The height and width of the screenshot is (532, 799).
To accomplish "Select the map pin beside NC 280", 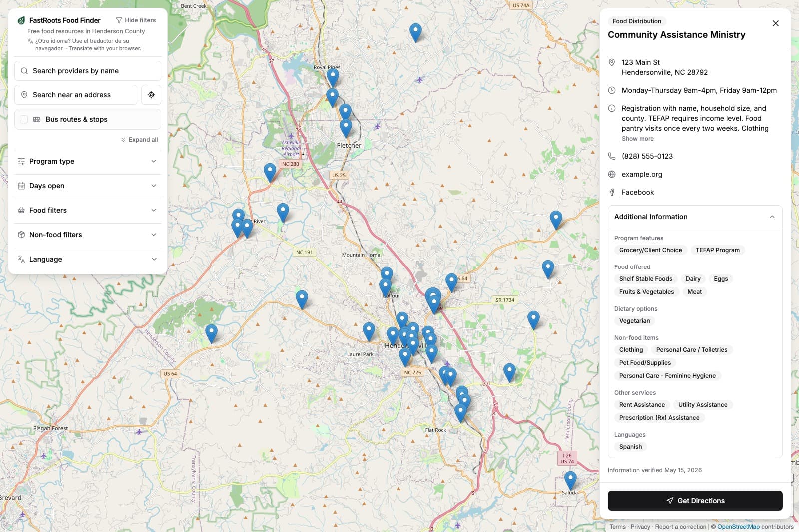I will tap(270, 172).
